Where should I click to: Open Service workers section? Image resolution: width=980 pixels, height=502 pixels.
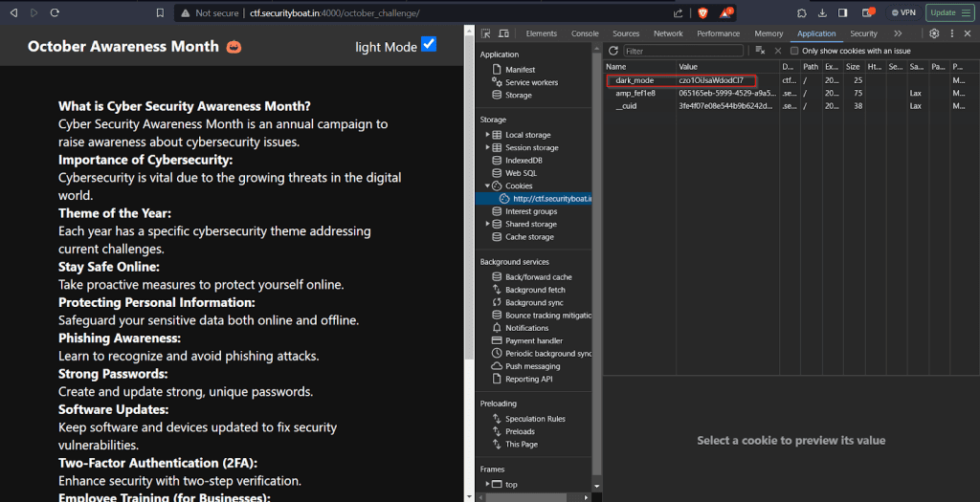(x=531, y=82)
